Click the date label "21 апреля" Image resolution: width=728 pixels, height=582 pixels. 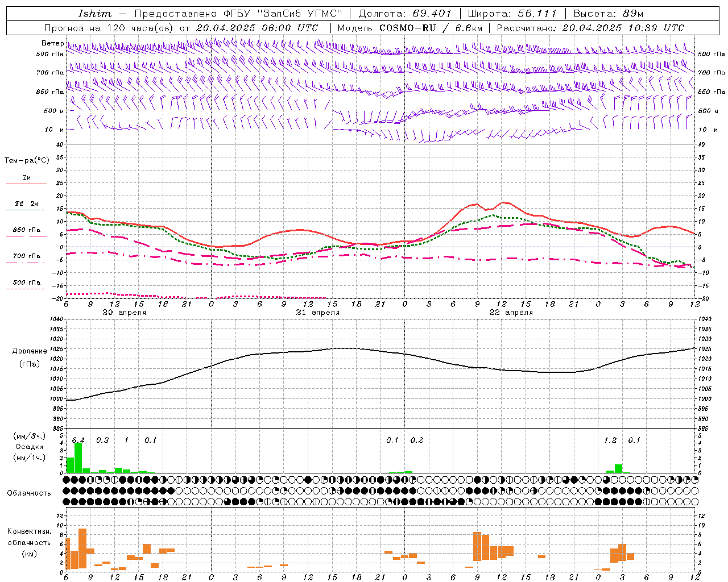[318, 313]
